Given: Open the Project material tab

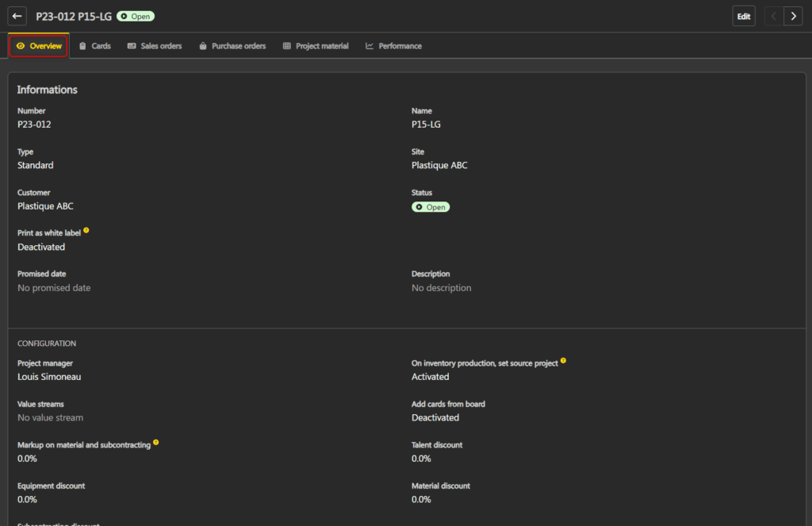Looking at the screenshot, I should tap(316, 46).
